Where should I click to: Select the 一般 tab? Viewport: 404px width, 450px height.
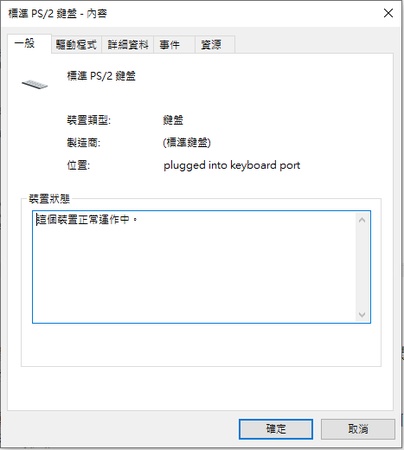coord(30,43)
